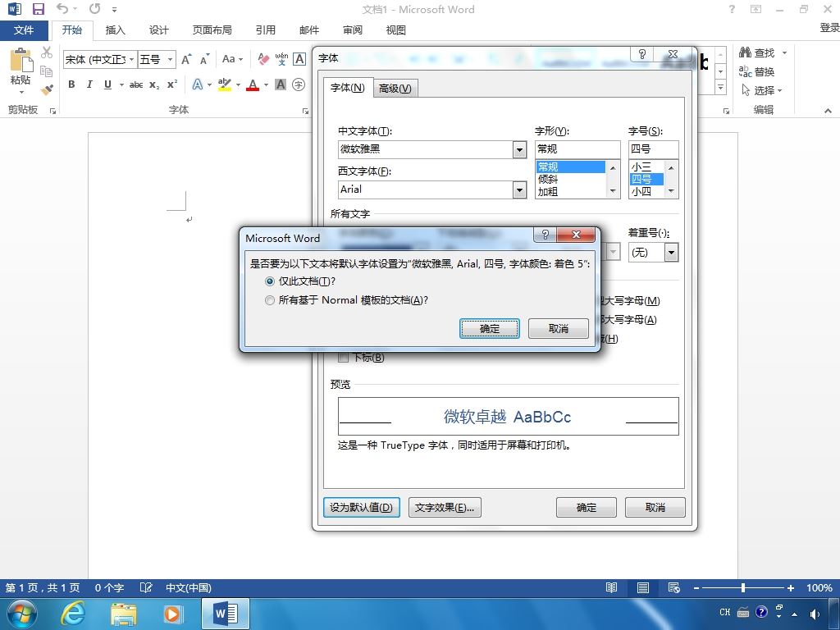The image size is (840, 630).
Task: Click the Undo arrow icon
Action: pyautogui.click(x=62, y=8)
